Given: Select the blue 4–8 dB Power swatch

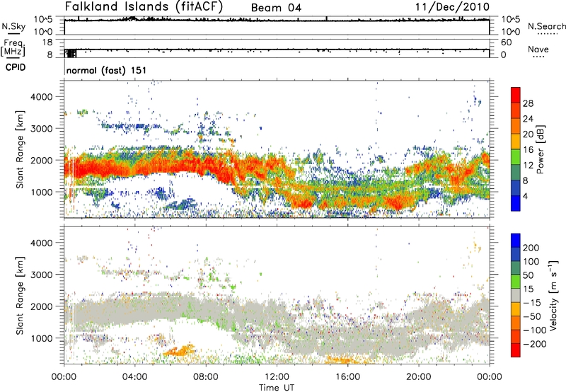Looking at the screenshot, I should (x=516, y=188).
